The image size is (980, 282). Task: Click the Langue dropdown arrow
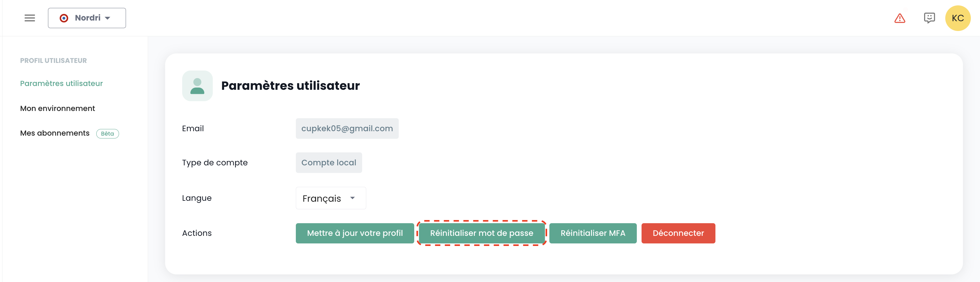tap(353, 198)
